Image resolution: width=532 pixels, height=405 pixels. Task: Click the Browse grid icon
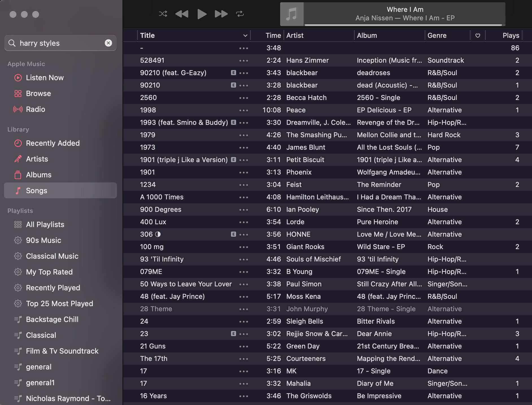click(18, 93)
